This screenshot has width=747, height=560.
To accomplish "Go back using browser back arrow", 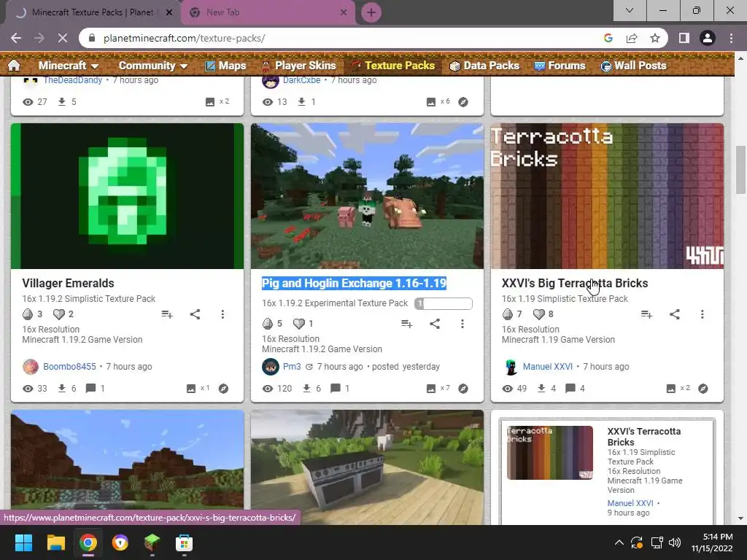I will pos(16,38).
